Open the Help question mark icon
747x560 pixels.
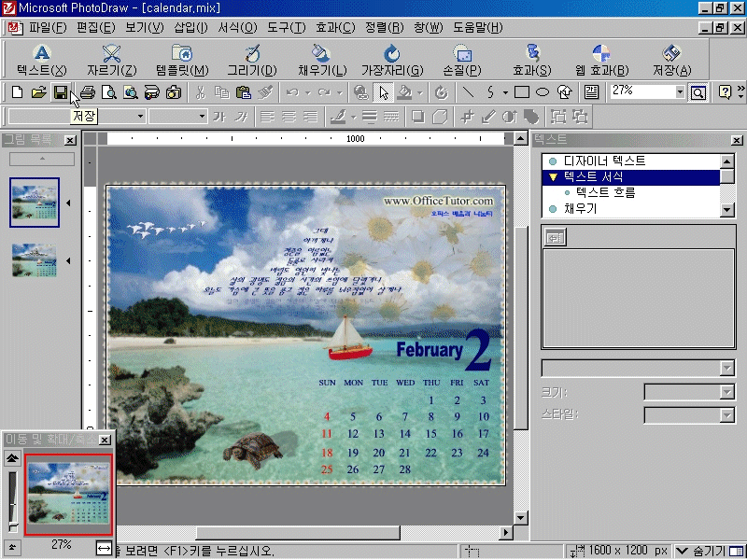[x=725, y=91]
